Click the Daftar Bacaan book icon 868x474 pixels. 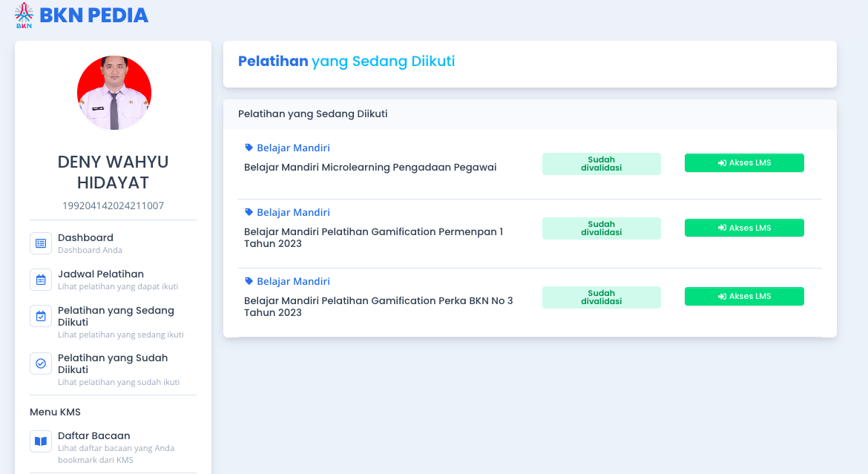coord(41,441)
